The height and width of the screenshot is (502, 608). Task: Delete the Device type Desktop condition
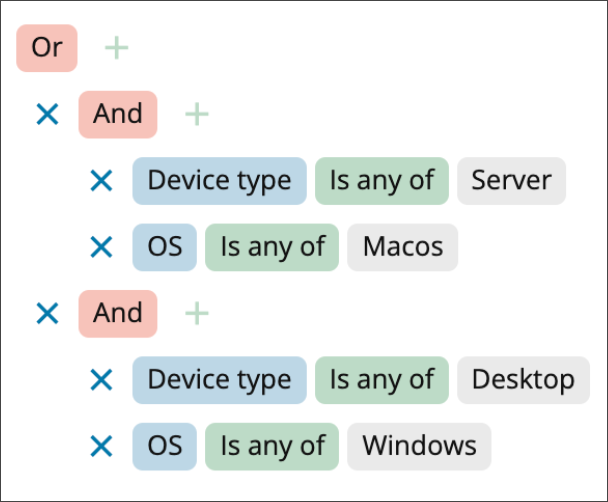[101, 380]
